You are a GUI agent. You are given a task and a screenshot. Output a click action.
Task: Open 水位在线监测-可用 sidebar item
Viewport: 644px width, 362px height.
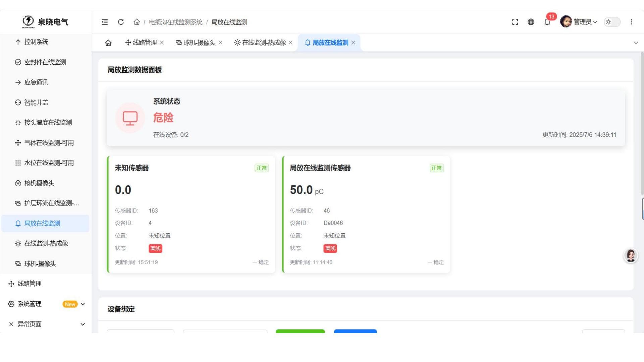coord(46,163)
